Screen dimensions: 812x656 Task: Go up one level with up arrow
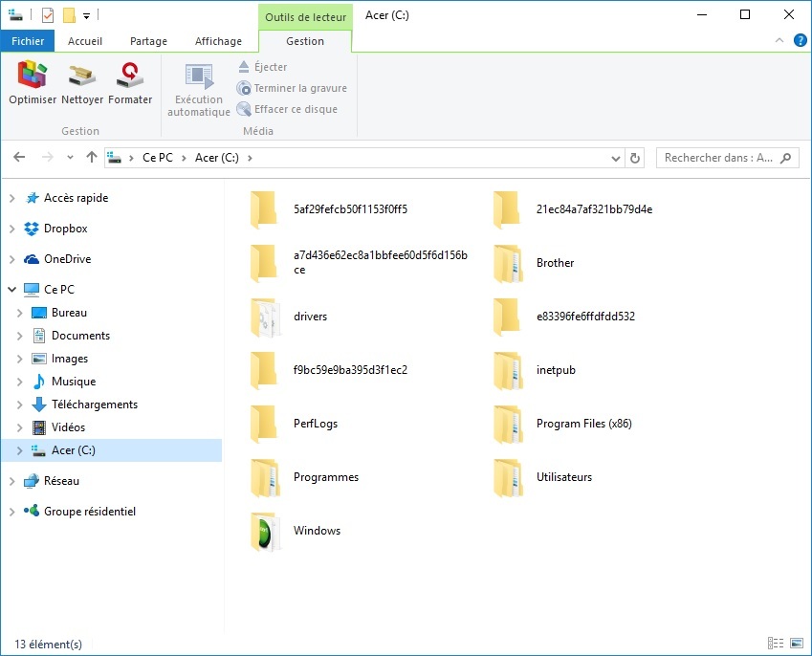click(92, 157)
